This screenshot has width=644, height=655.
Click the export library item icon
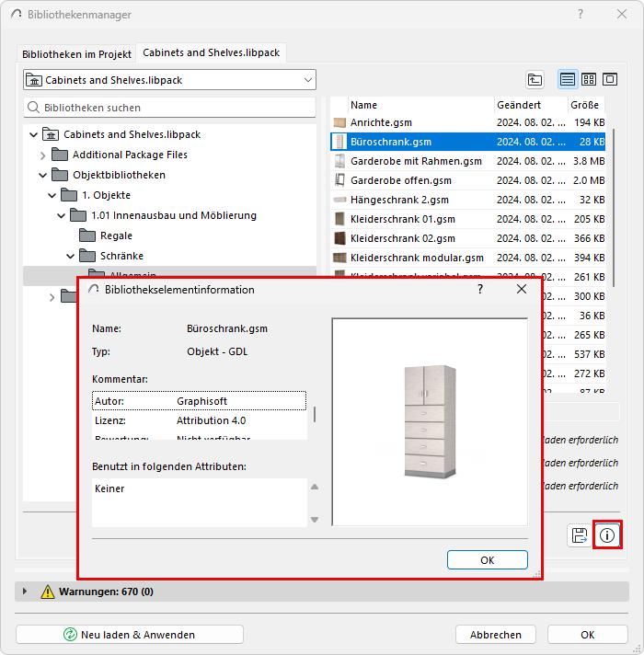click(580, 535)
